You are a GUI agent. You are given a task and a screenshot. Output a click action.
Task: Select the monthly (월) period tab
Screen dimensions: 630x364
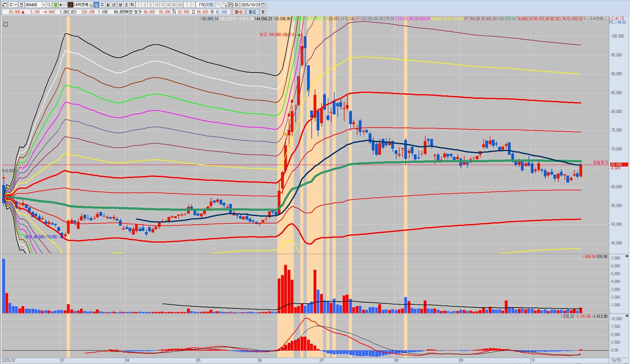tap(108, 5)
